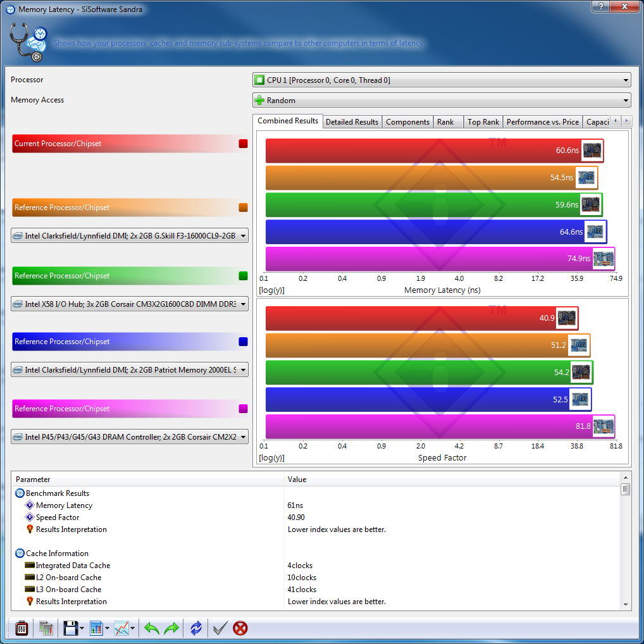Open the Patriot Memory 2000EL reference dropdown
Screen dimensions: 644x644
[130, 369]
